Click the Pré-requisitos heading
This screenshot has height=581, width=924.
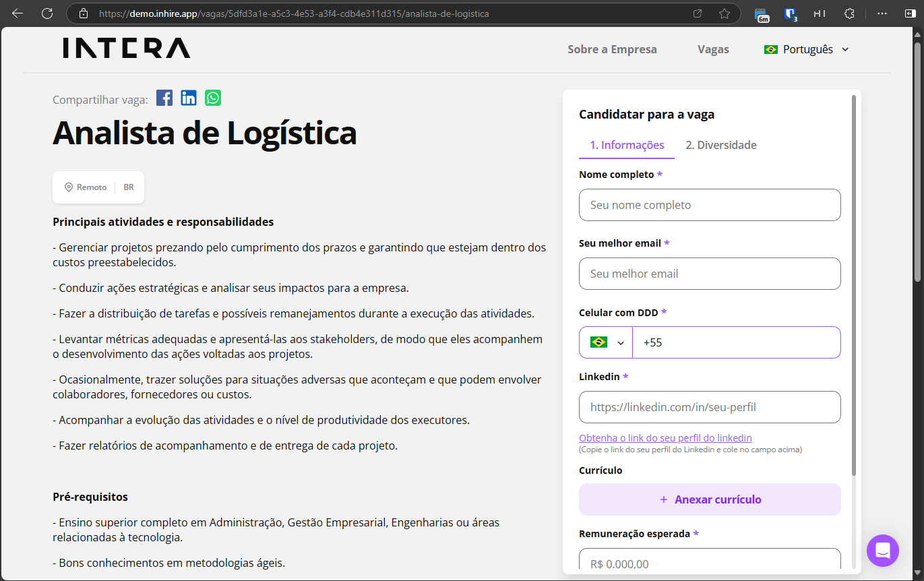[x=90, y=497]
